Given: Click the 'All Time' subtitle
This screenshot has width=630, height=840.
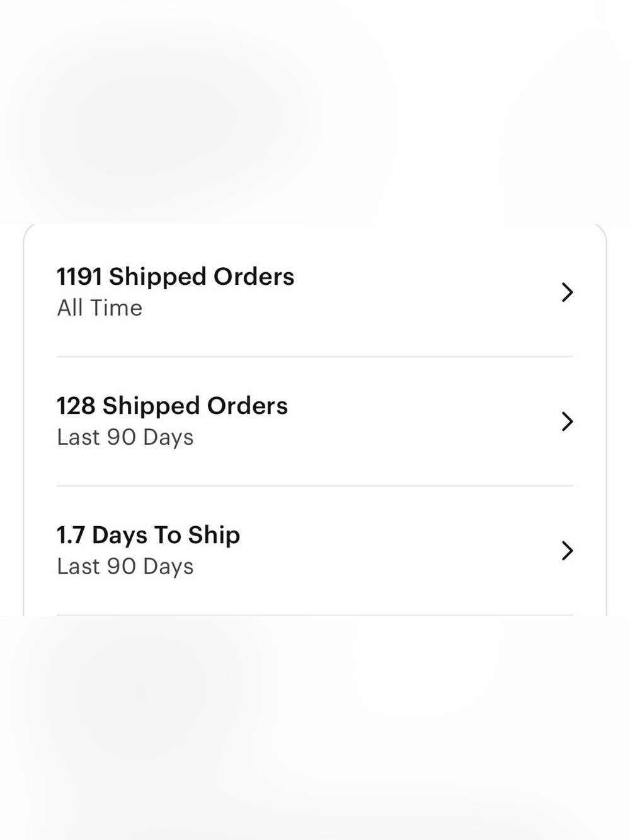Looking at the screenshot, I should (x=100, y=308).
